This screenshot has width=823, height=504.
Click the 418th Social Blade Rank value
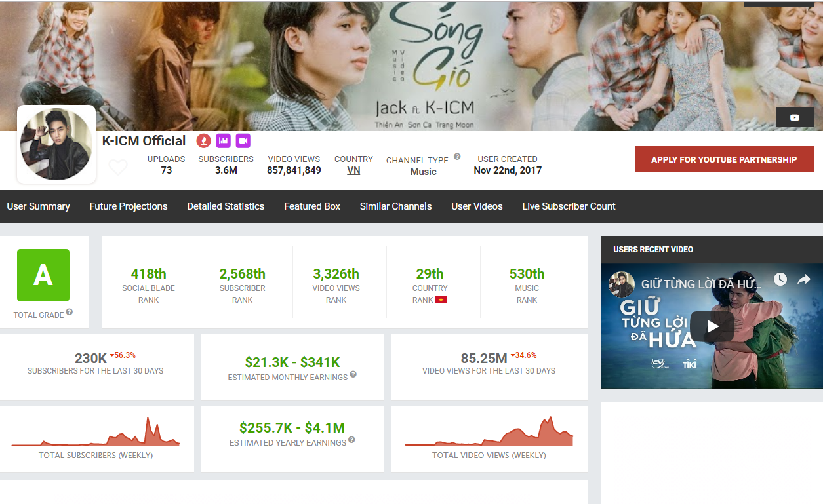(148, 274)
